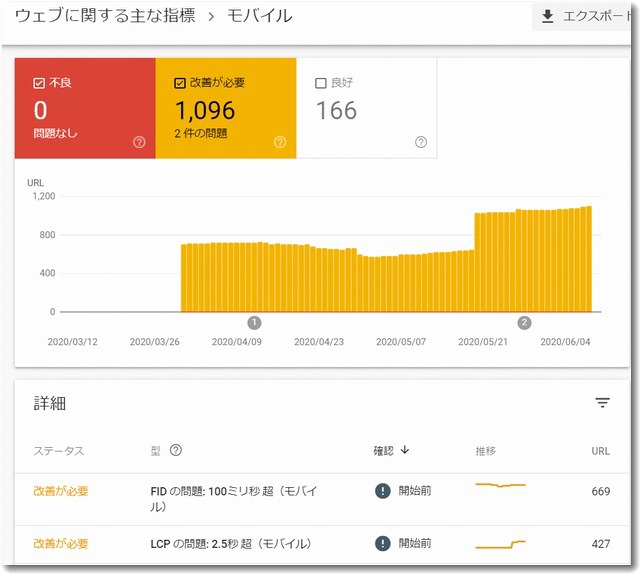Click help icon next to 型 column header

176,450
